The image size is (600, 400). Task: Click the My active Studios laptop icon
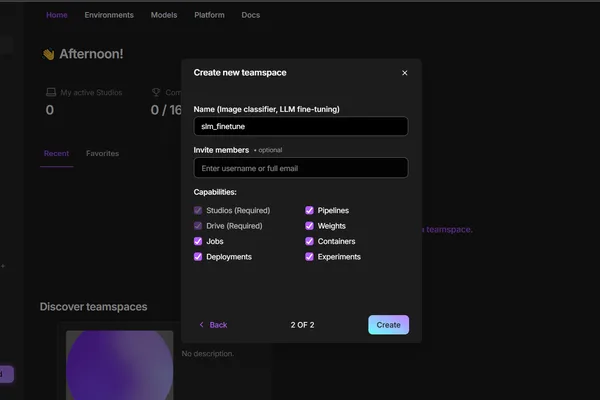pos(51,92)
